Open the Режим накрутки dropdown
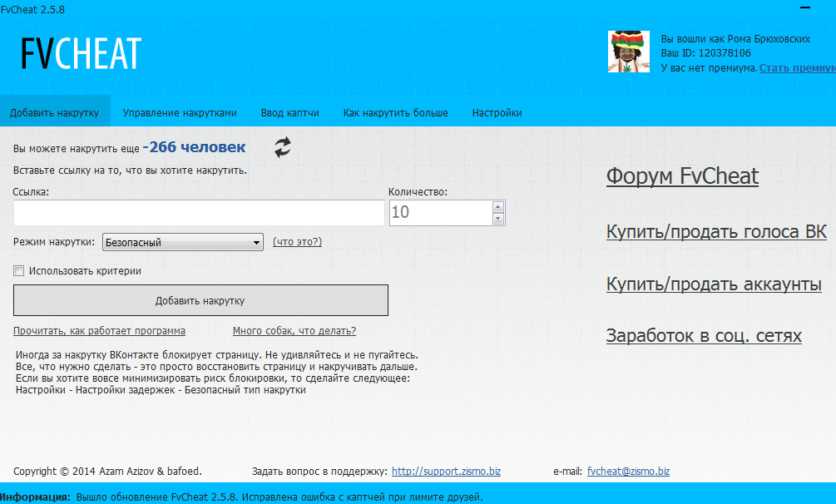The image size is (836, 504). [x=183, y=242]
